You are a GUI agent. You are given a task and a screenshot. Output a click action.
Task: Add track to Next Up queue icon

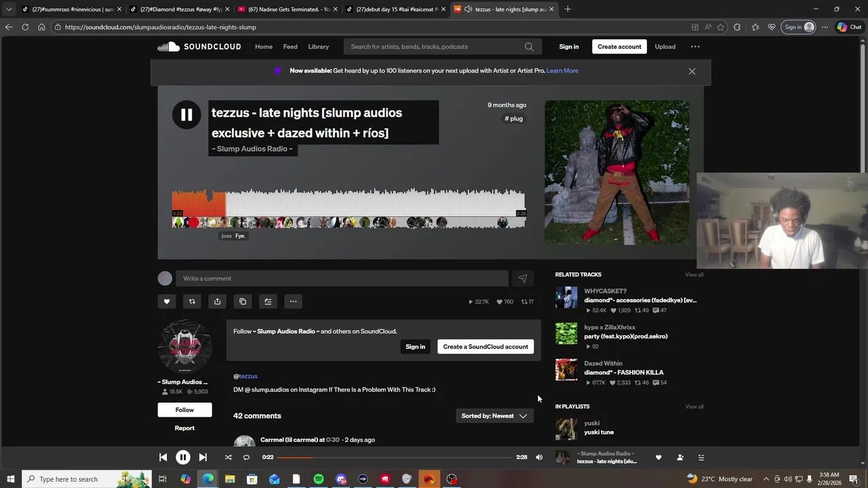268,302
